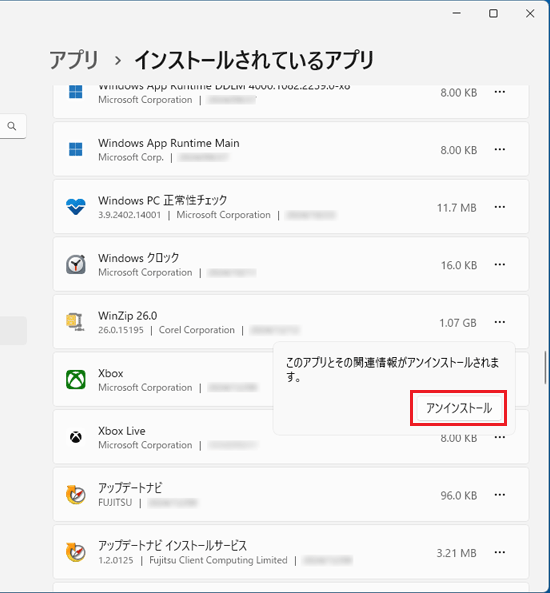The image size is (550, 593).
Task: Maximize the settings window
Action: pos(493,14)
